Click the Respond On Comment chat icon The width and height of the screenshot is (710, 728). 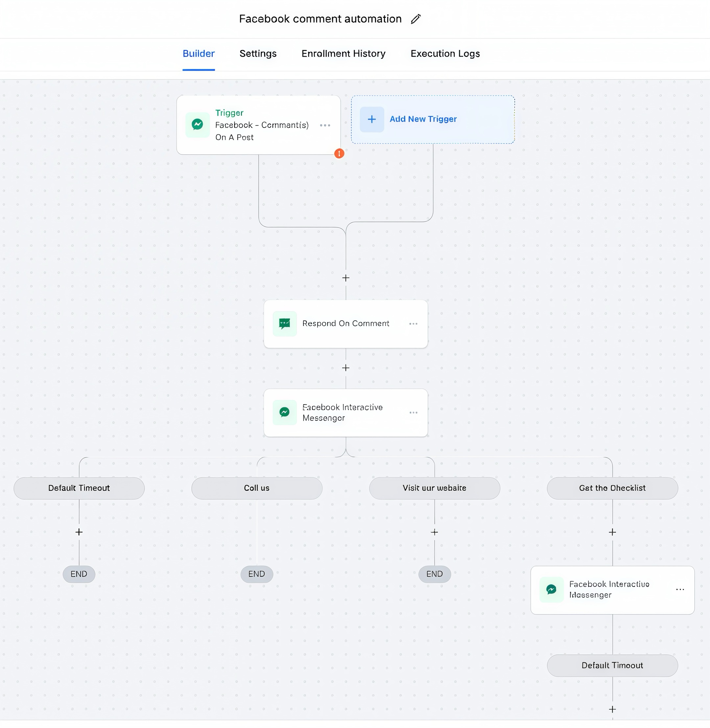[285, 324]
